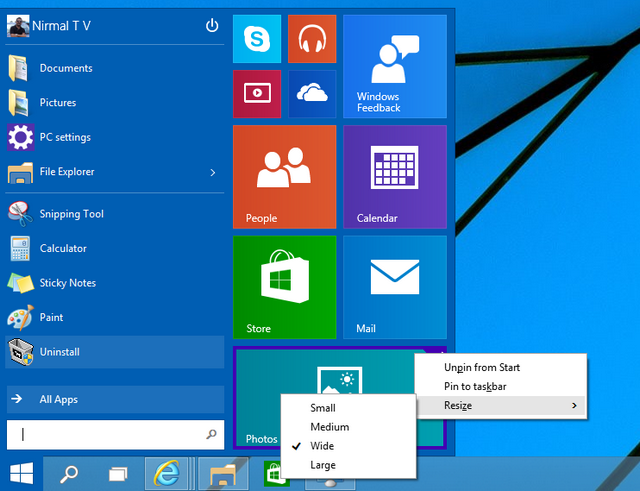Viewport: 640px width, 491px height.
Task: Open the Skype tile
Action: tap(257, 39)
